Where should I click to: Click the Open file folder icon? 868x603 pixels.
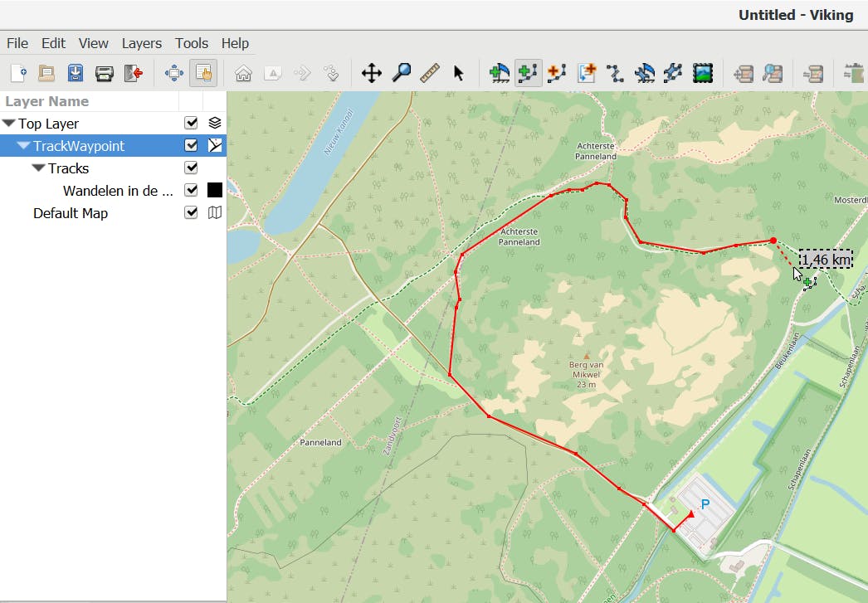point(46,73)
